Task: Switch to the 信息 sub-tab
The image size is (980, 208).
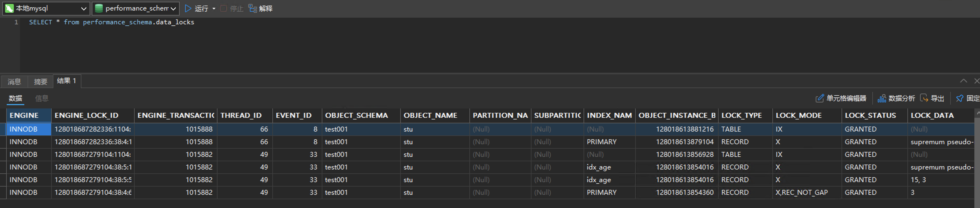Action: (41, 98)
